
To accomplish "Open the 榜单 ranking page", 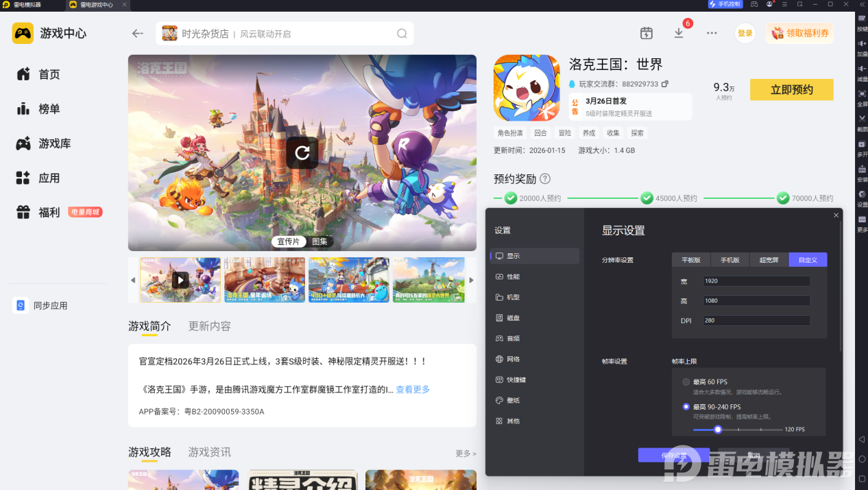I will 38,108.
